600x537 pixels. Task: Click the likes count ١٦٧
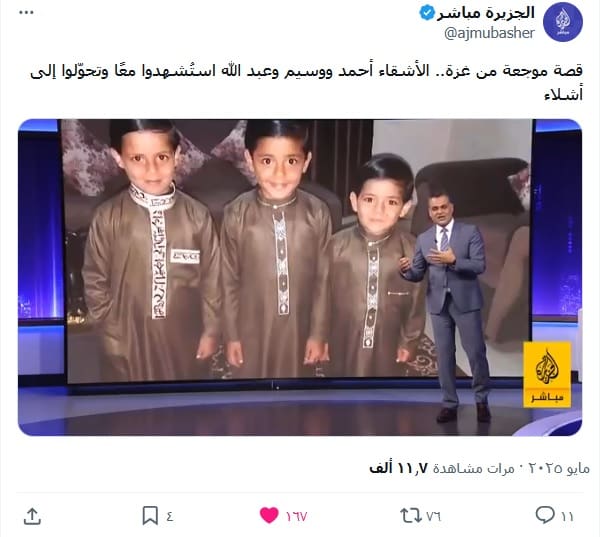coord(296,517)
